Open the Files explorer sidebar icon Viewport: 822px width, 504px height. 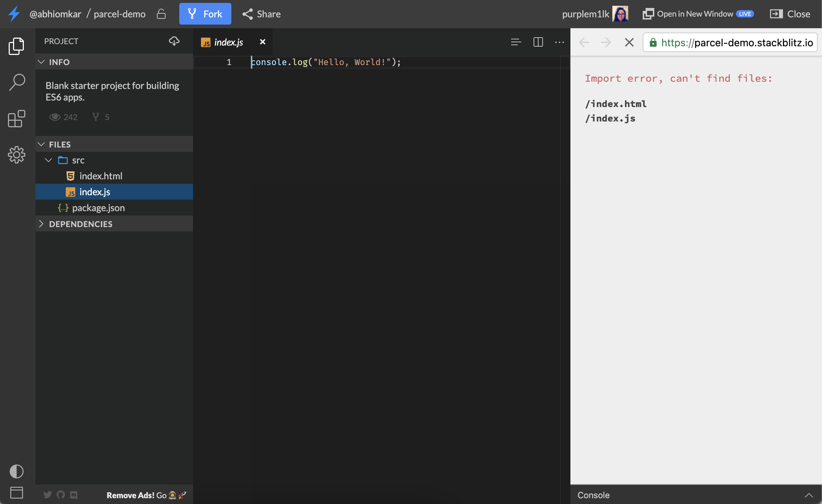16,46
